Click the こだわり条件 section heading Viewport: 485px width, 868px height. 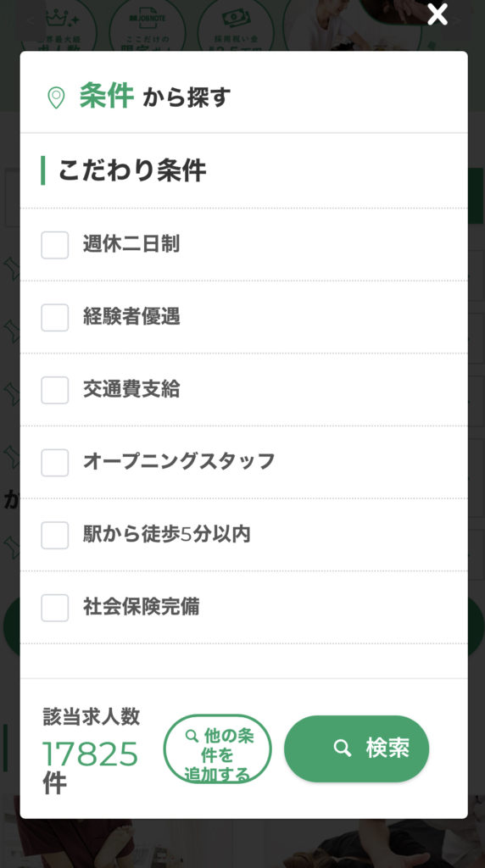[x=131, y=170]
